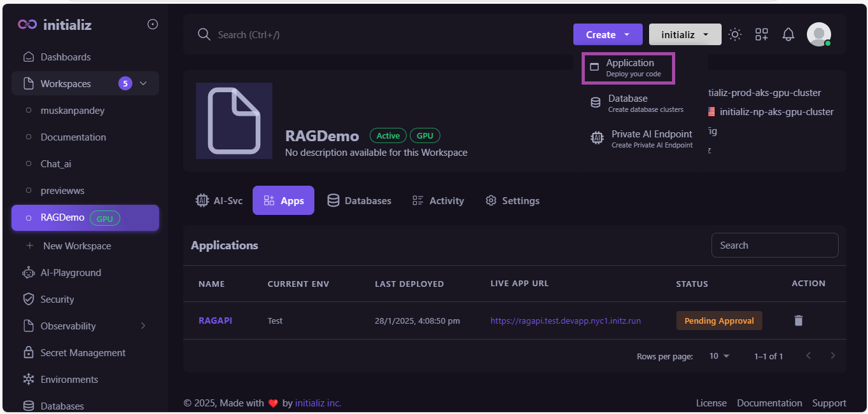Click the user avatar icon
This screenshot has width=868, height=414.
pyautogui.click(x=818, y=34)
